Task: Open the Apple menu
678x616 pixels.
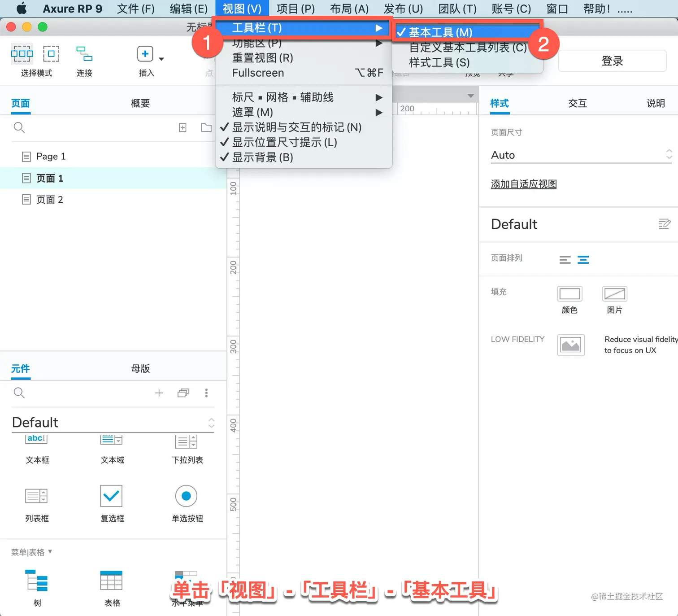Action: [21, 9]
